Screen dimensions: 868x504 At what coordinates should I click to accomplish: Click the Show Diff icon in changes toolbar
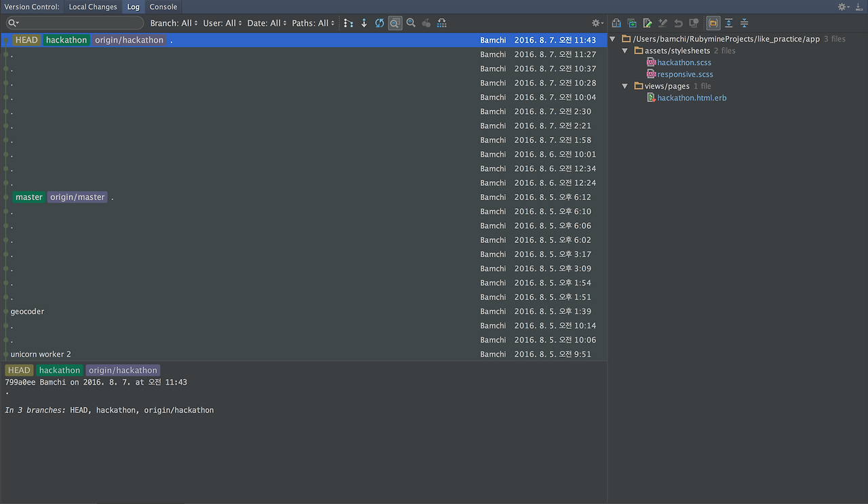[x=616, y=23]
